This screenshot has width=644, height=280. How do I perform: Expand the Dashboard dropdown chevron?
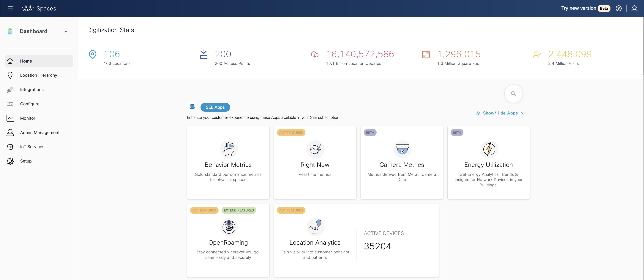point(66,31)
